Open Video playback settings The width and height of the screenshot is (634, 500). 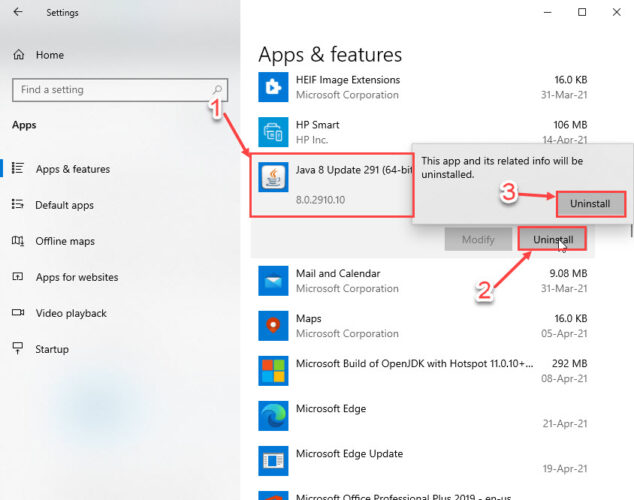(70, 313)
